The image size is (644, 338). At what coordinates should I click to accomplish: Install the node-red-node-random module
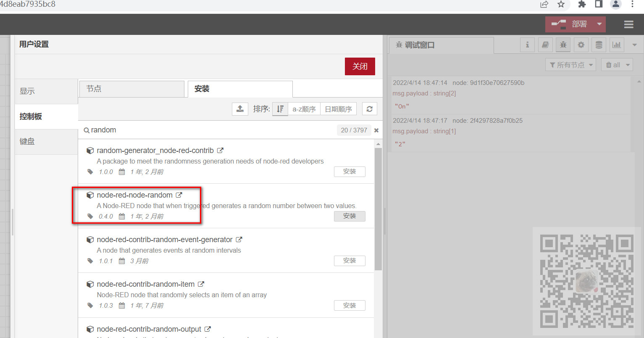(x=350, y=216)
